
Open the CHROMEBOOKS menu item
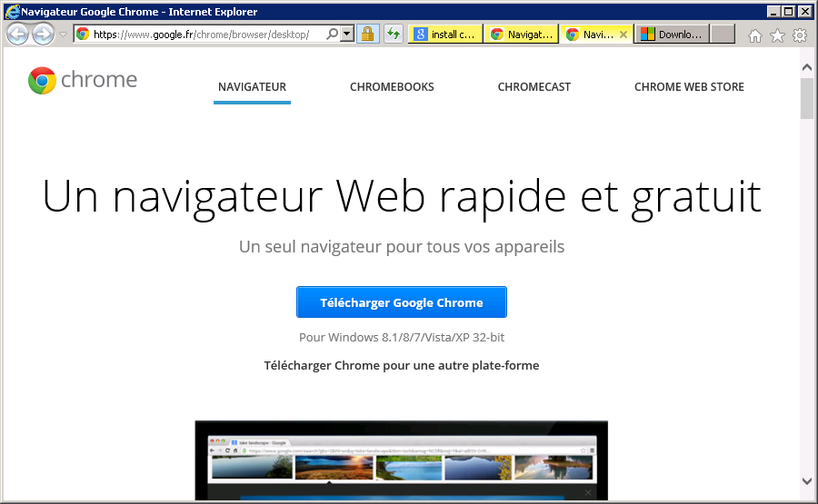pos(392,87)
